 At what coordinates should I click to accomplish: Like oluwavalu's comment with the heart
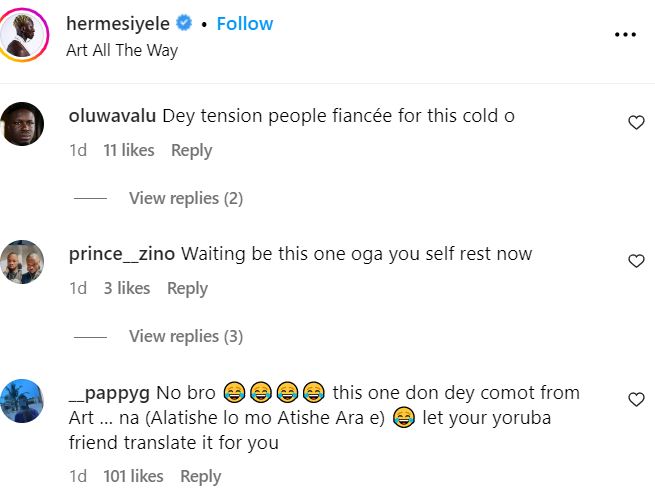pyautogui.click(x=636, y=122)
